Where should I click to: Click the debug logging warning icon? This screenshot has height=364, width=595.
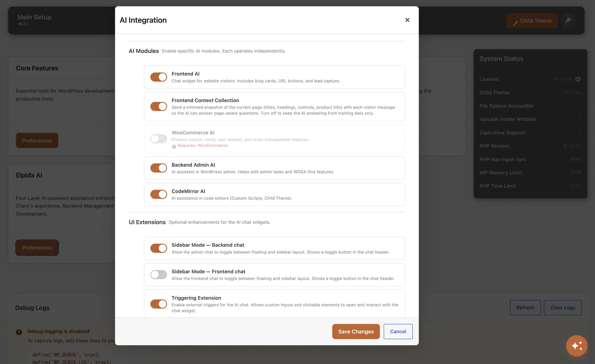[19, 332]
